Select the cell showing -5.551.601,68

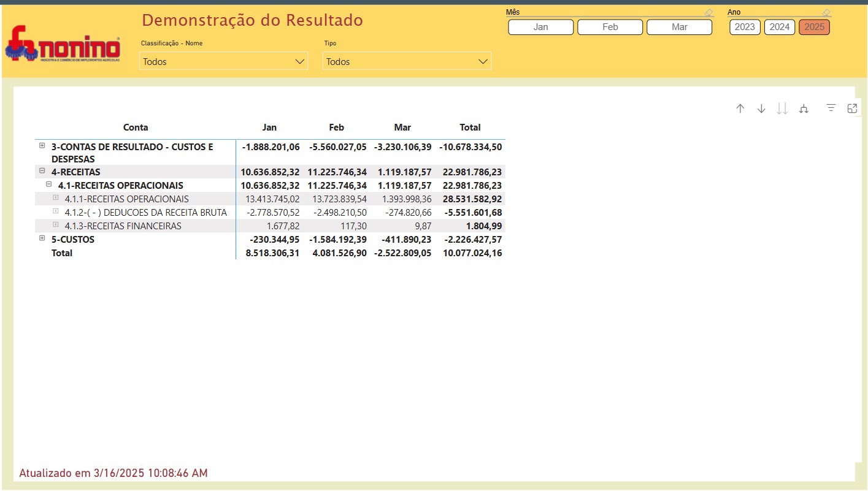coord(474,213)
